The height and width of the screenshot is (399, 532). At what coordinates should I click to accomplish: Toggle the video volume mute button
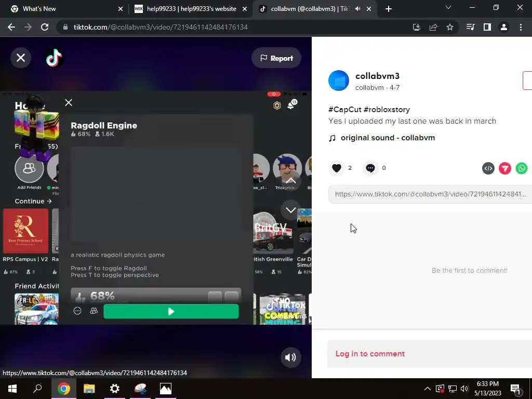(x=290, y=357)
